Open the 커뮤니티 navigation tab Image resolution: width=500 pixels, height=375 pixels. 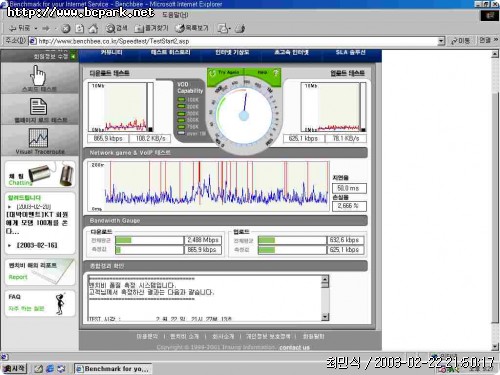[x=111, y=53]
